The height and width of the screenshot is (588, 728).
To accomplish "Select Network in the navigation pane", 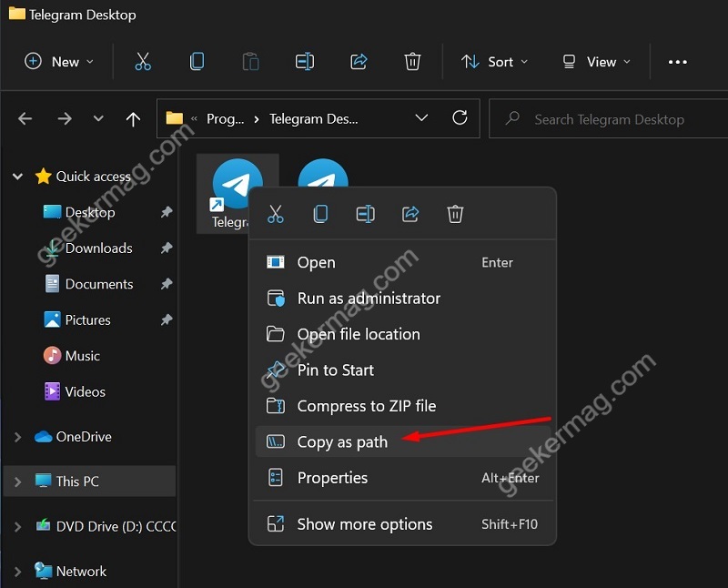I will point(81,572).
